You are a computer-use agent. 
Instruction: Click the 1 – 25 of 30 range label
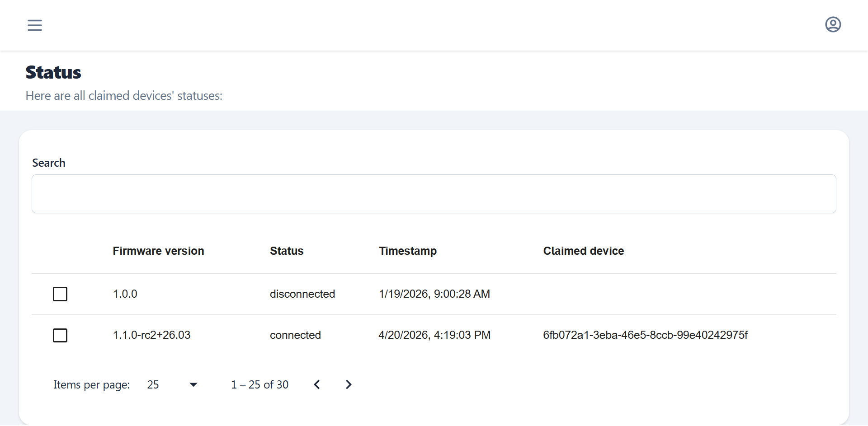259,384
